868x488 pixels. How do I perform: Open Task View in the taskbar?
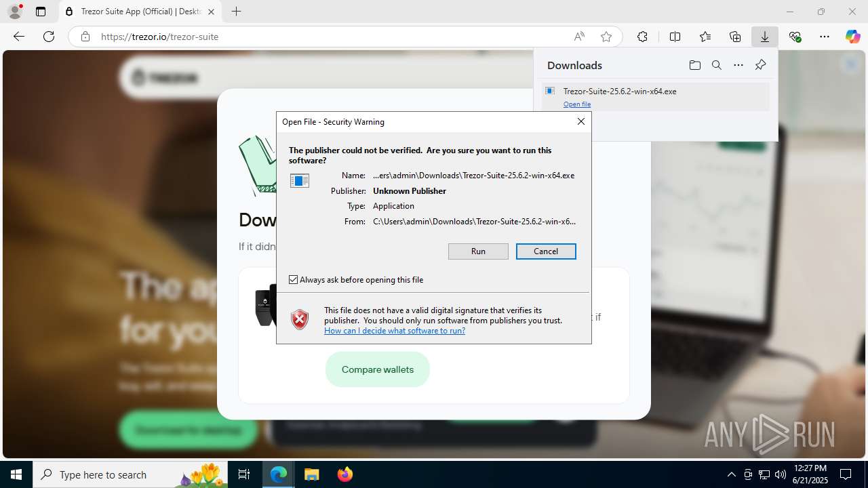244,474
